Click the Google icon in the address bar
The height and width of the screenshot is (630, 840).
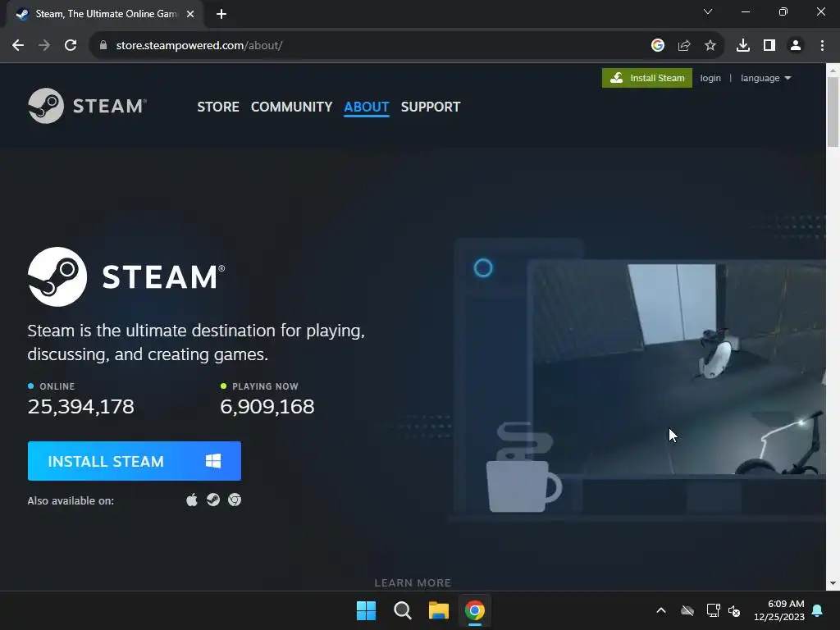[x=658, y=46]
